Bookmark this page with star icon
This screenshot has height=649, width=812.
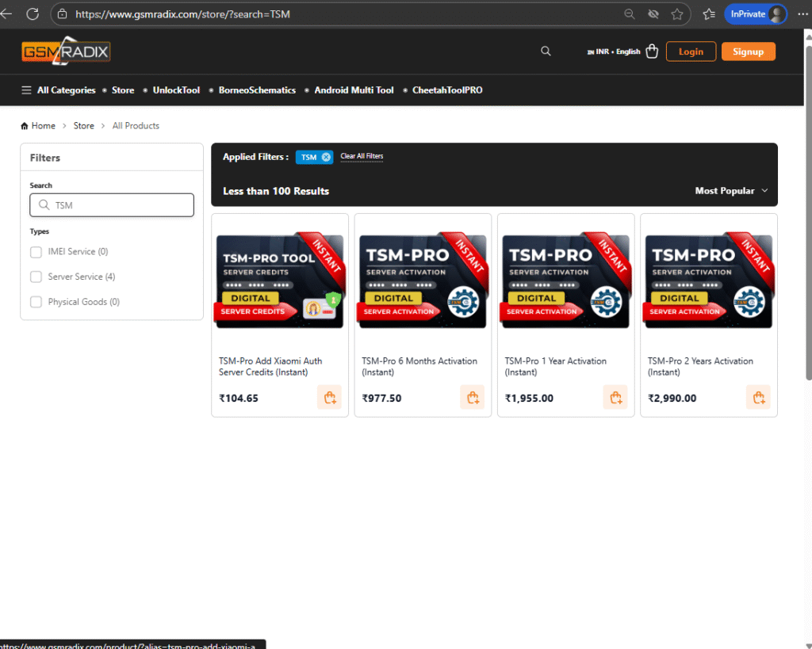676,14
